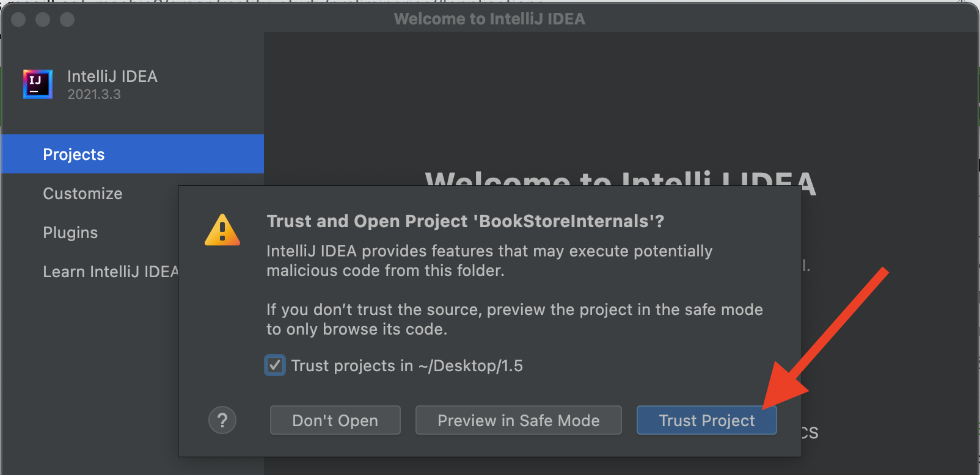Click the window minimize button
The height and width of the screenshot is (475, 980).
coord(43,20)
